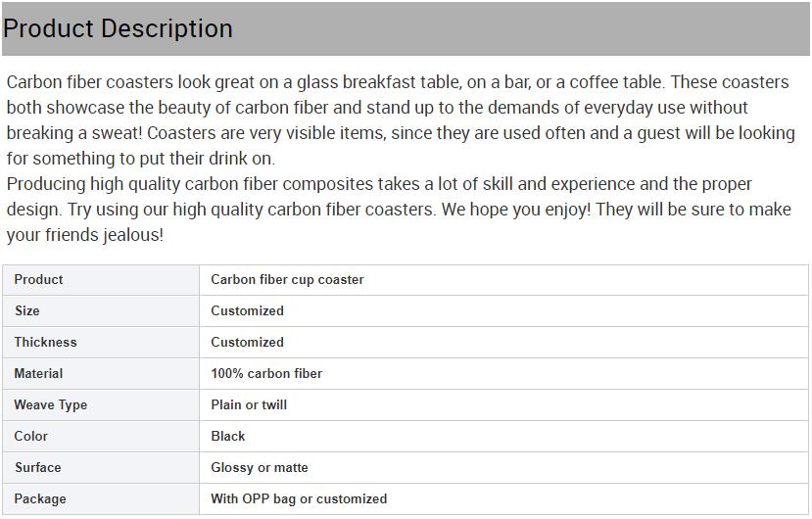This screenshot has height=519, width=812.
Task: Click the Plain or twill value
Action: coord(249,405)
